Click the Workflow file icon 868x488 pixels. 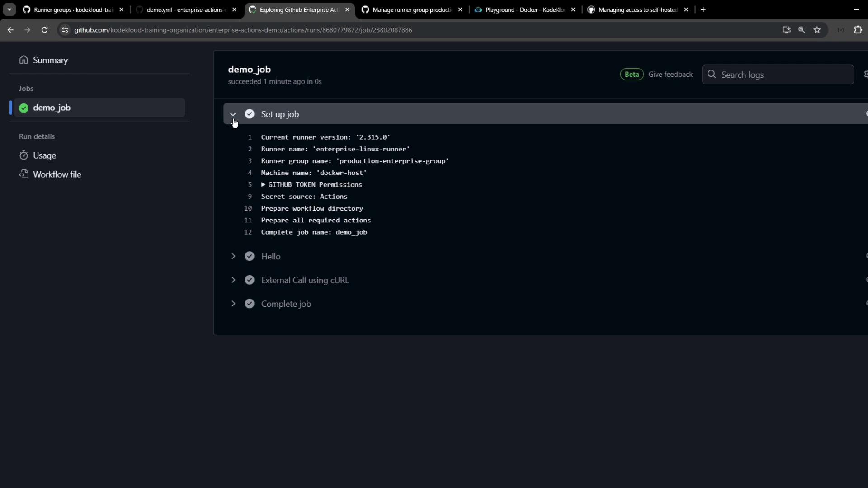pos(24,174)
